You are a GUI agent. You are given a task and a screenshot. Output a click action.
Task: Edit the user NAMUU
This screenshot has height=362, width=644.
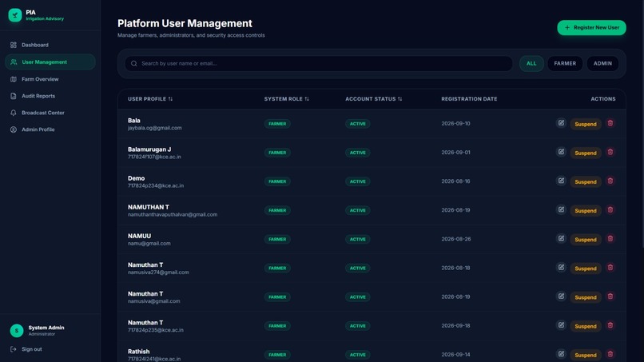561,239
